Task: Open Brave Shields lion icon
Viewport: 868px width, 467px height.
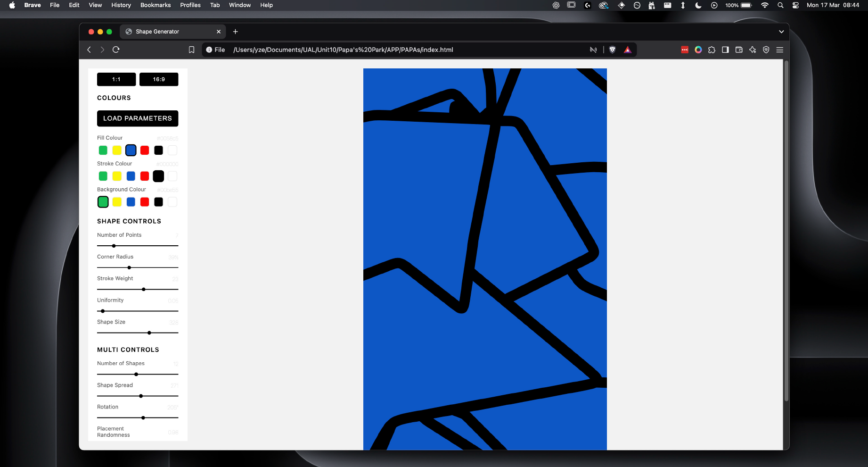Action: (x=612, y=50)
